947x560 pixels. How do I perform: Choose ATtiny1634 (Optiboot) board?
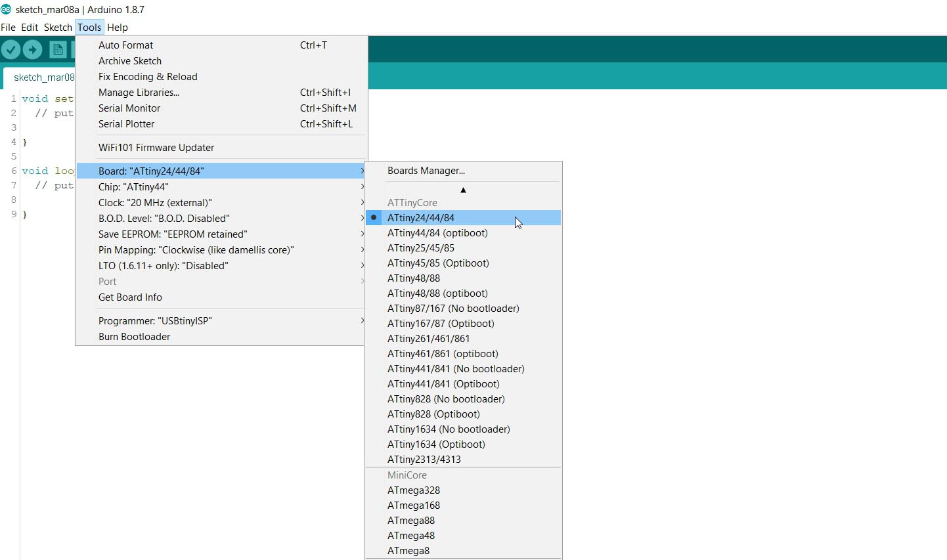click(463, 444)
